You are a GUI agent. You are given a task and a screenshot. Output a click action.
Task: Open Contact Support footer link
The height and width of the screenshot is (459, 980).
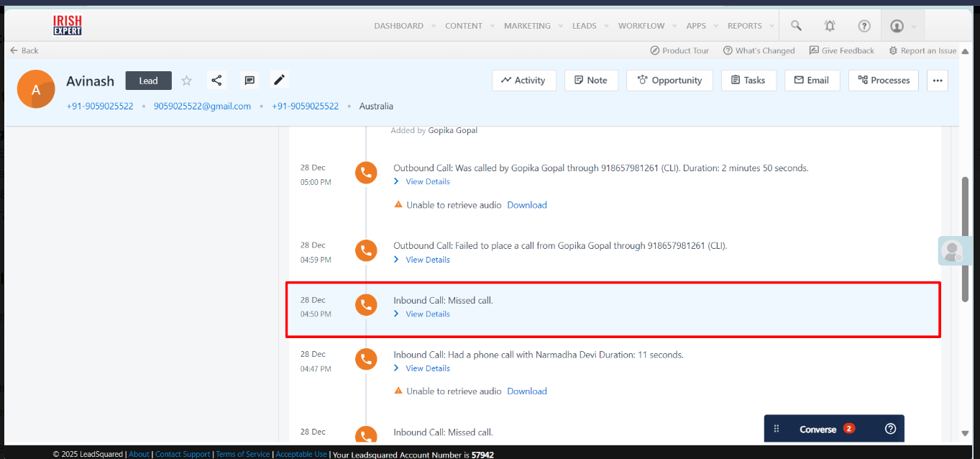(183, 454)
